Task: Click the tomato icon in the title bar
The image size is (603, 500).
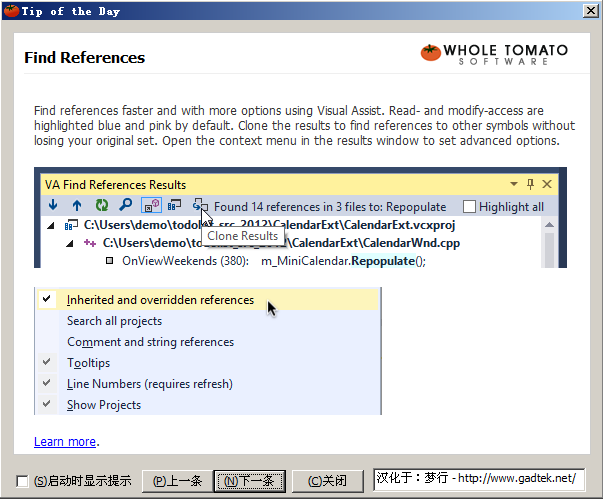Action: tap(11, 11)
